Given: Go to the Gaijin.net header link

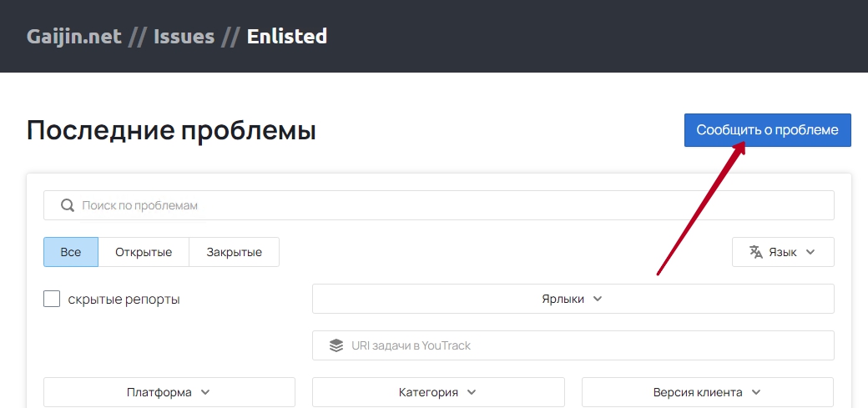Looking at the screenshot, I should (x=74, y=37).
